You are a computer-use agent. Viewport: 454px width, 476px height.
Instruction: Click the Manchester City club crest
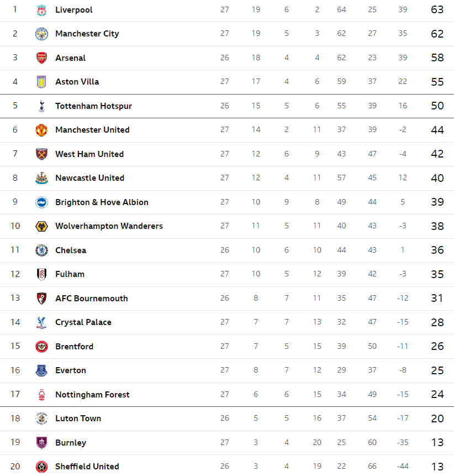[41, 34]
